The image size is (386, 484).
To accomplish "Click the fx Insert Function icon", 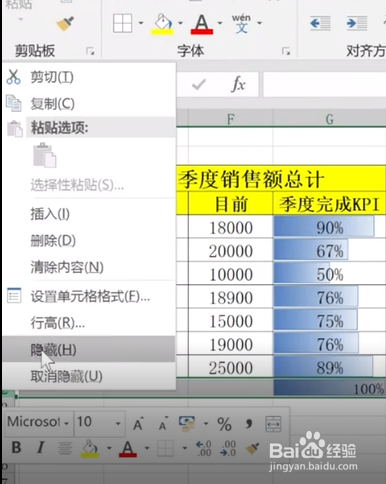I will tap(239, 84).
